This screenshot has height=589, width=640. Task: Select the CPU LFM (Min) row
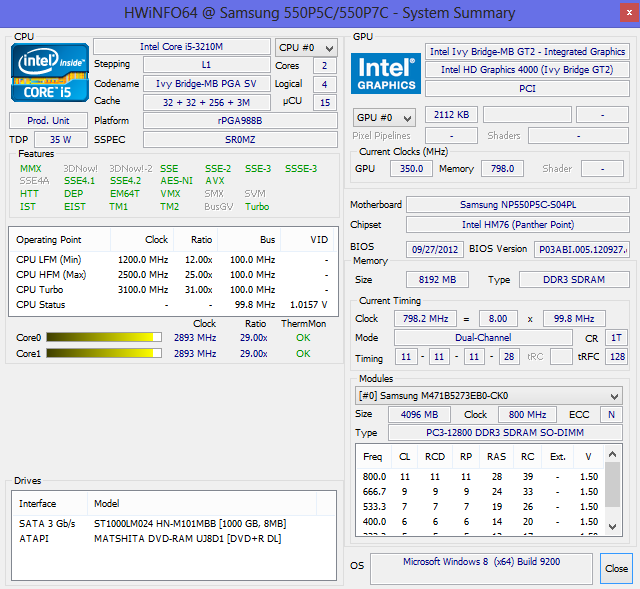(173, 260)
